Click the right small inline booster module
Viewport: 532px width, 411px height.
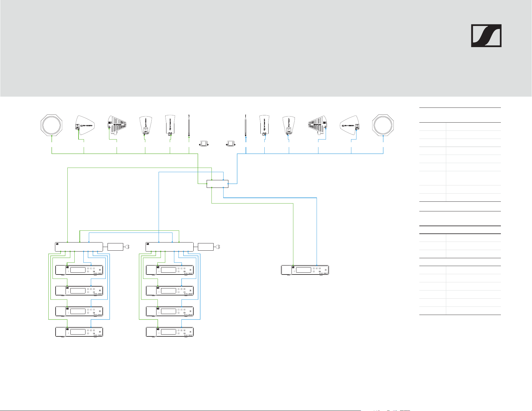231,144
